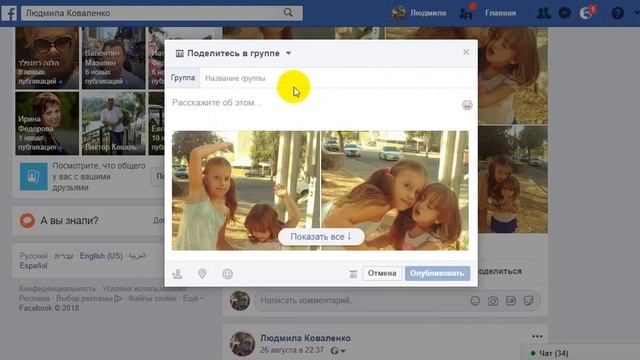Switch language to Español
Screen dimensions: 640x360
click(33, 266)
